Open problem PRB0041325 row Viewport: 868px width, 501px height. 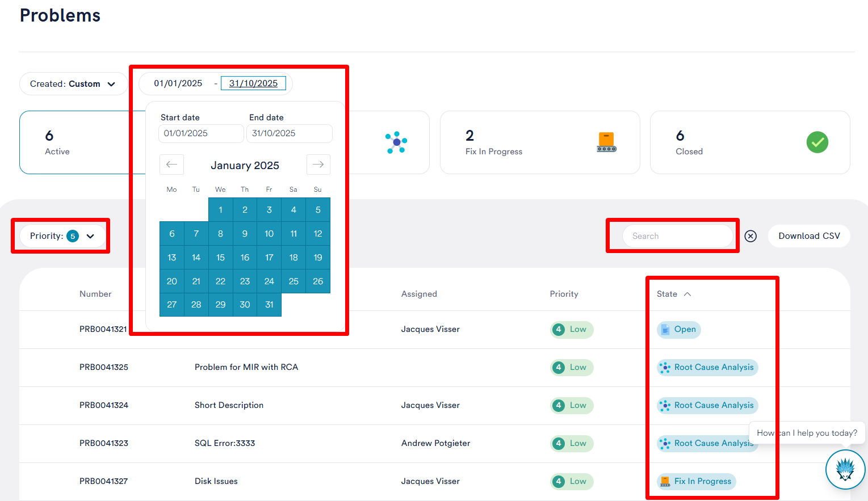pos(104,367)
